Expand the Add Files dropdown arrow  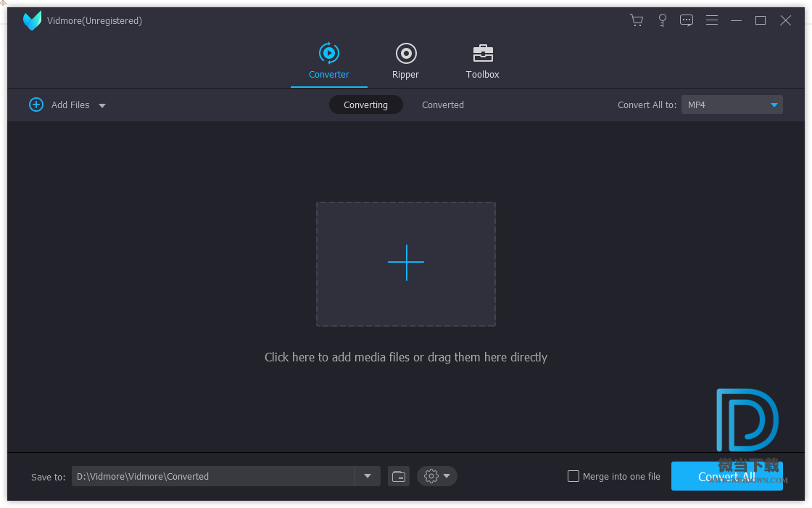[x=102, y=105]
